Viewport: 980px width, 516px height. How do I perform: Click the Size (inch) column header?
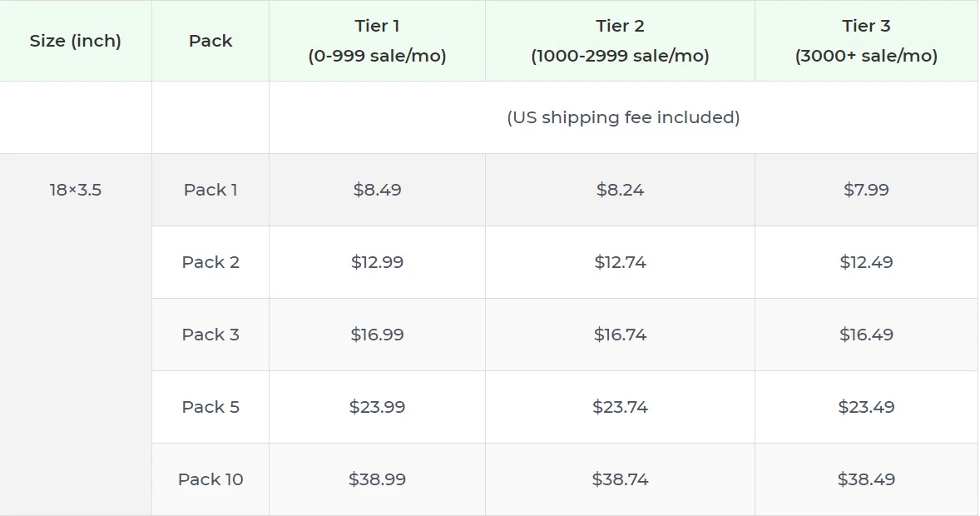coord(76,41)
